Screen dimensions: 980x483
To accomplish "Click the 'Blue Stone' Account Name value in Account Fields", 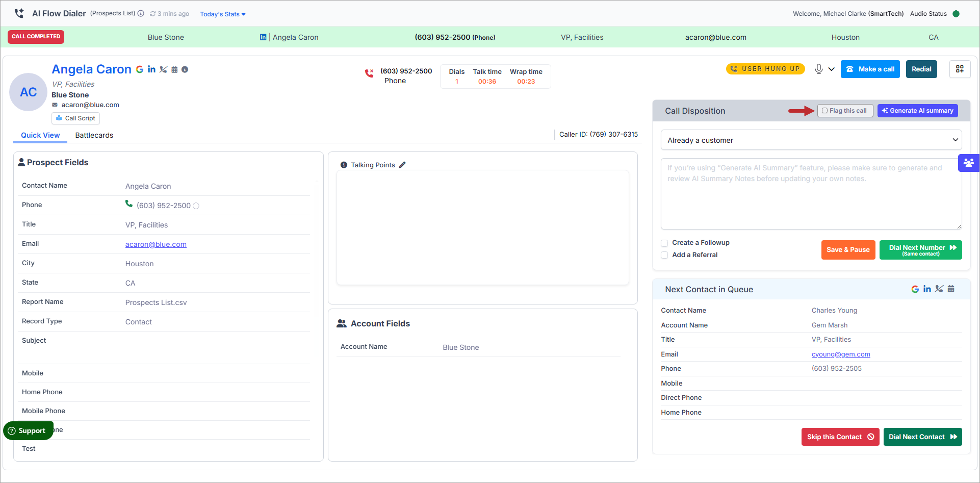I will [x=461, y=347].
